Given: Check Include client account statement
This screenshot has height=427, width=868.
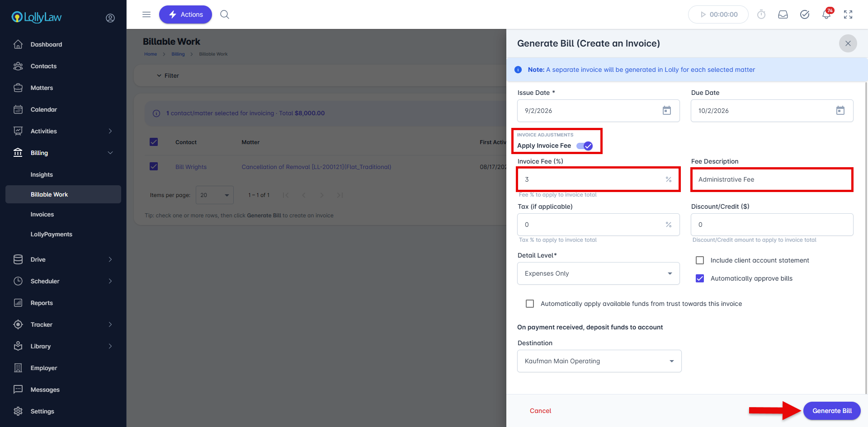Looking at the screenshot, I should [700, 260].
